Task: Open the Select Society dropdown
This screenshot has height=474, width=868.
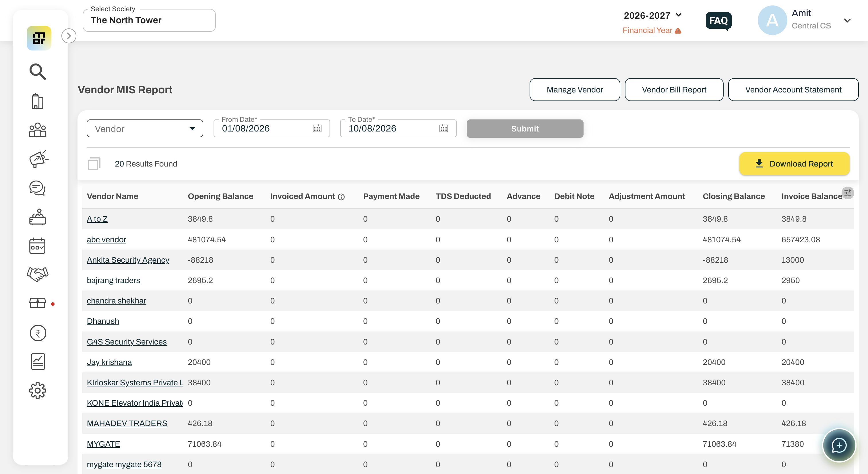Action: pyautogui.click(x=149, y=20)
